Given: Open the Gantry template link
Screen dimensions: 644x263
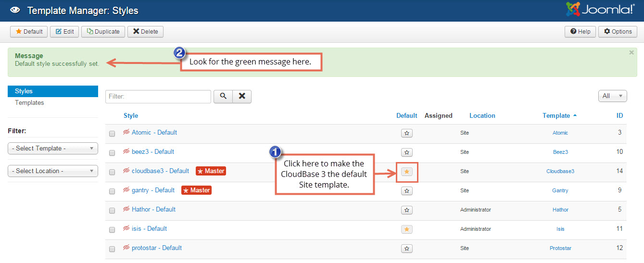Looking at the screenshot, I should (560, 191).
